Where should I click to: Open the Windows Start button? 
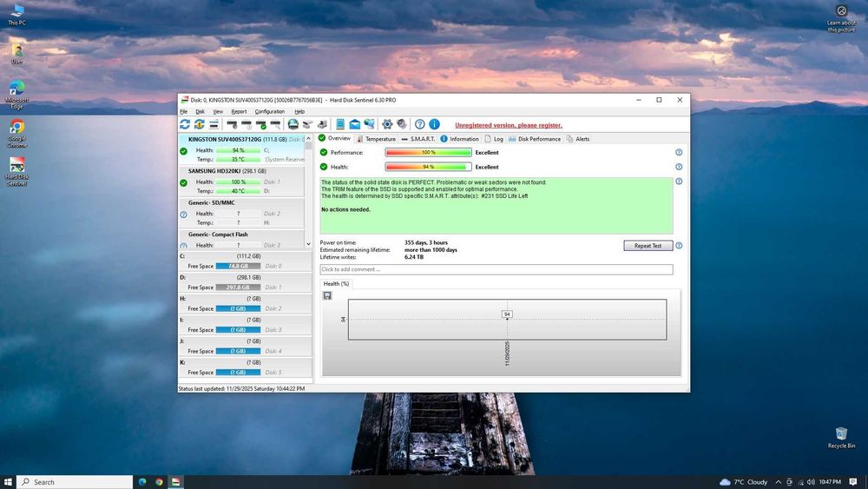8,482
